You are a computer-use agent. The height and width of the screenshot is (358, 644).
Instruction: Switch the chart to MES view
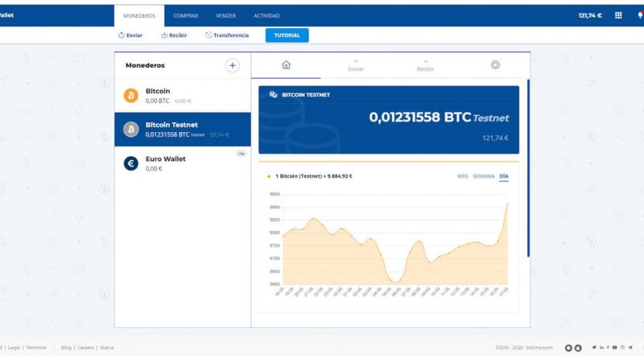point(462,175)
